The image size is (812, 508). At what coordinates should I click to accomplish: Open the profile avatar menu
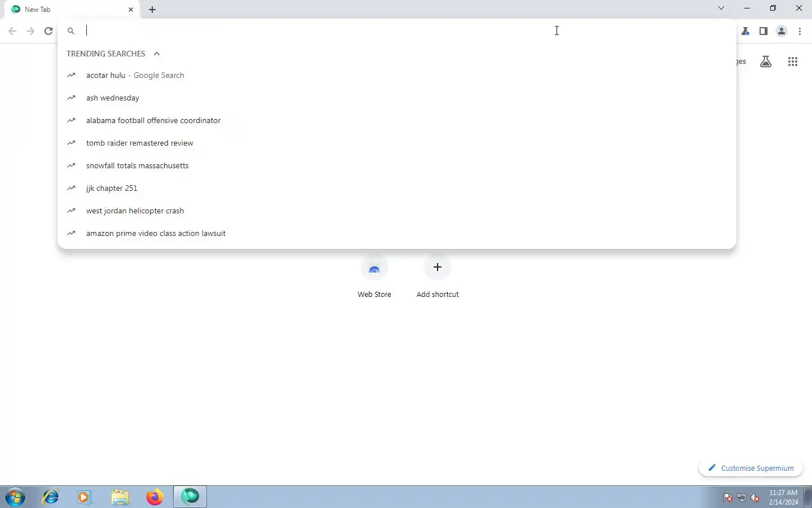[782, 31]
